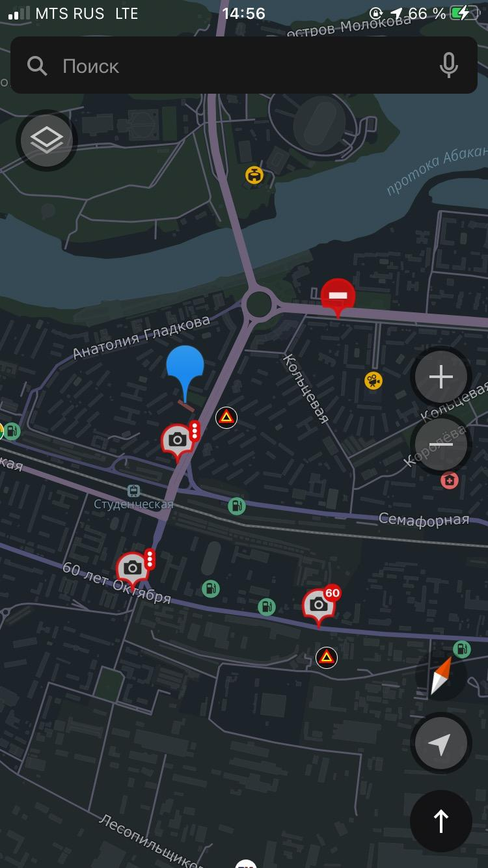The image size is (488, 868).
Task: Open the red road closed marker
Action: [x=338, y=297]
